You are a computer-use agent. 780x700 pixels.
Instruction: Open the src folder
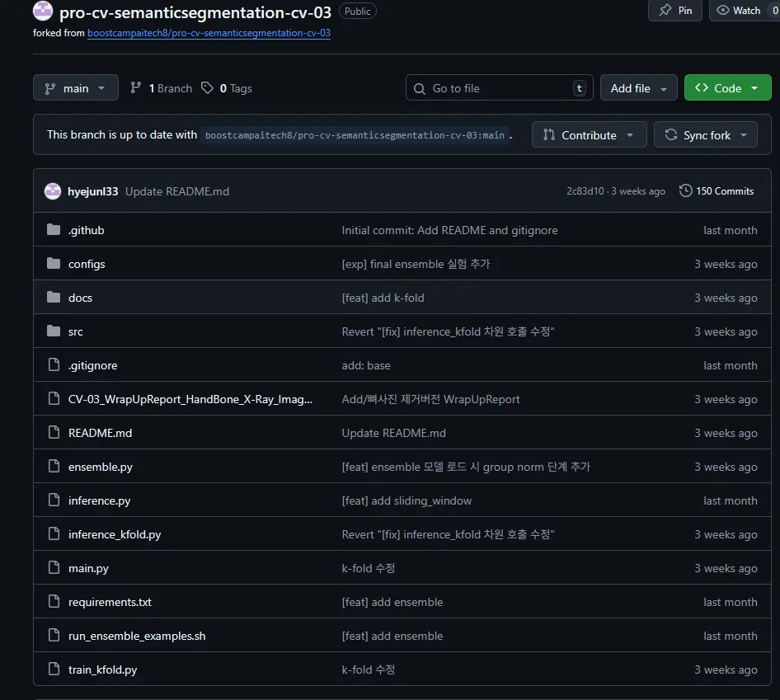(x=76, y=331)
